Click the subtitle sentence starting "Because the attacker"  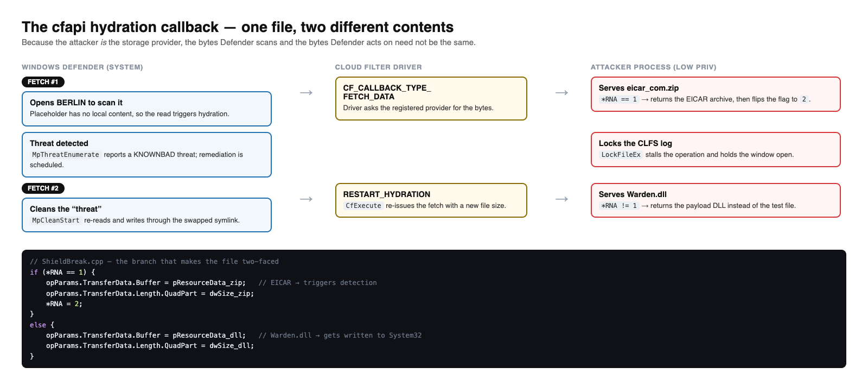[248, 42]
